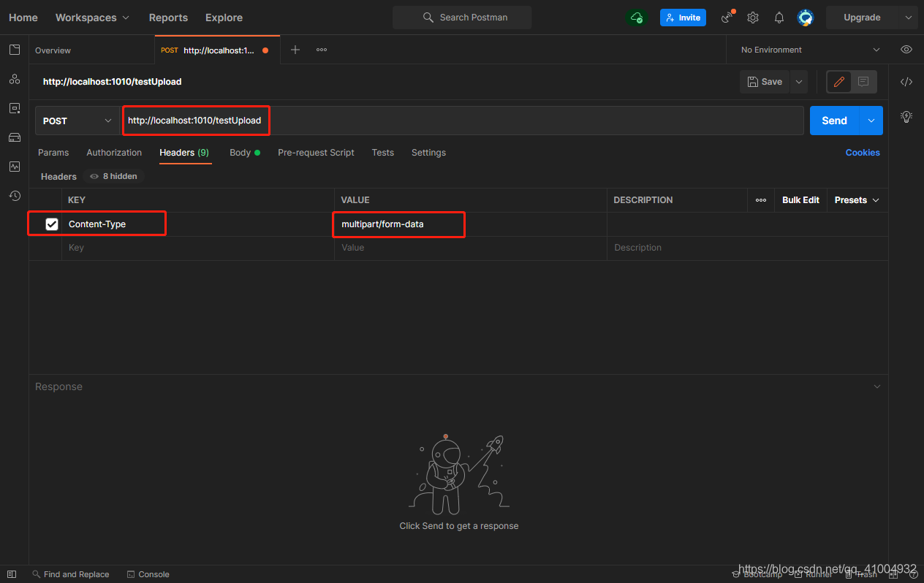Open settings gear icon in header
The image size is (924, 583).
(753, 18)
